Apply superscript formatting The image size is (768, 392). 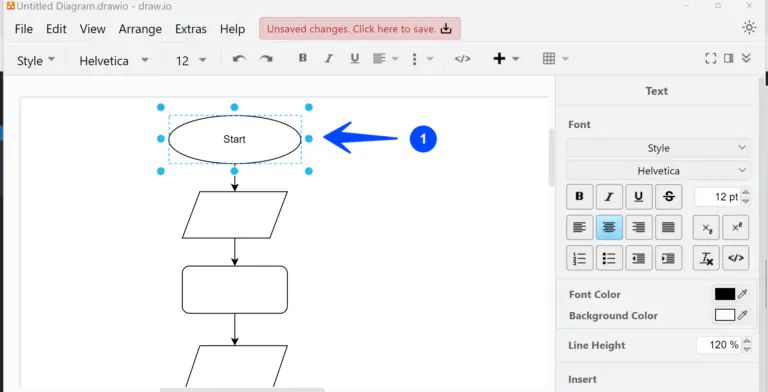[736, 227]
